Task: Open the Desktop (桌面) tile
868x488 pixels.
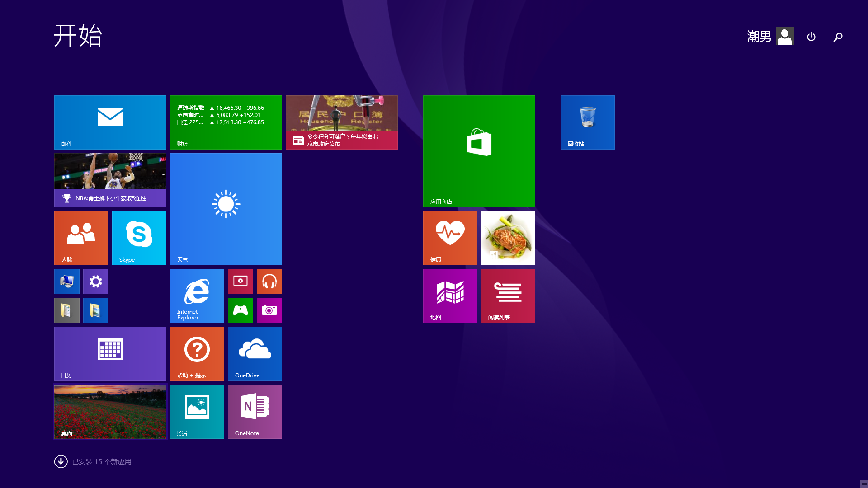Action: click(x=110, y=412)
